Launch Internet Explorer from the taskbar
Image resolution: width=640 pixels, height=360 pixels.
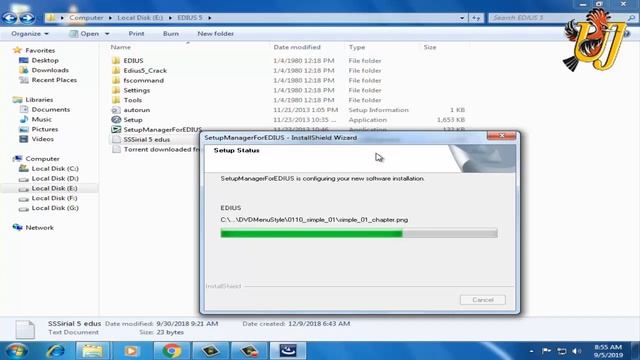click(55, 351)
